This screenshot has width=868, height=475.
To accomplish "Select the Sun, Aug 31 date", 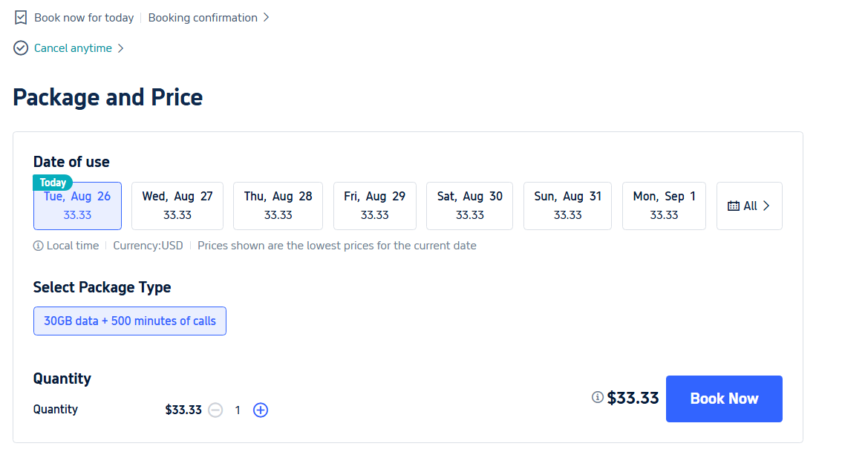I will 567,206.
